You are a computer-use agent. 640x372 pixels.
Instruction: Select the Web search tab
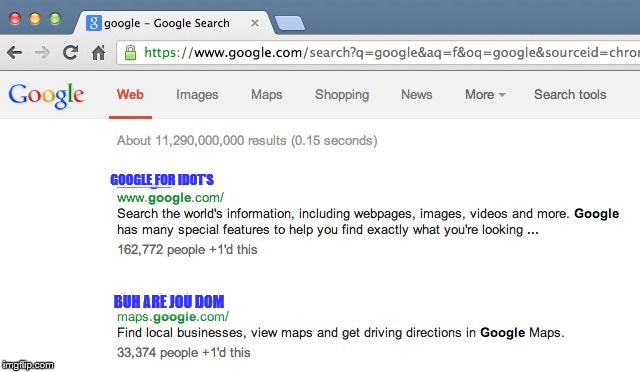[130, 95]
